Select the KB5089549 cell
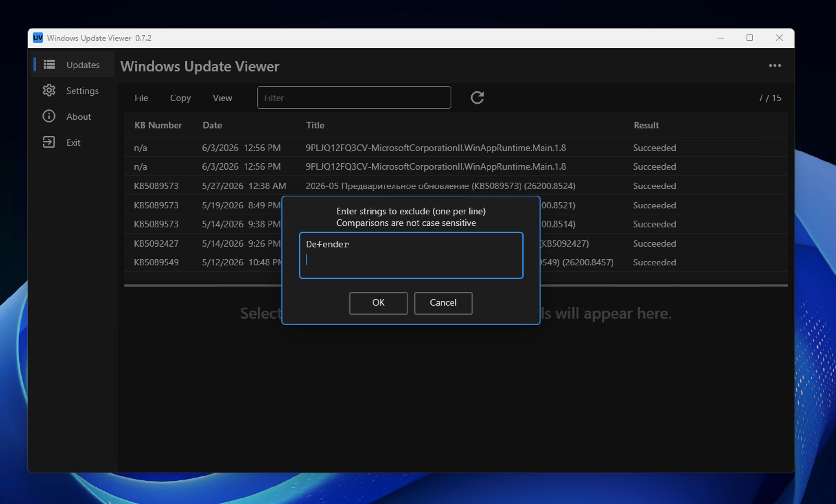This screenshot has width=836, height=504. coord(156,263)
